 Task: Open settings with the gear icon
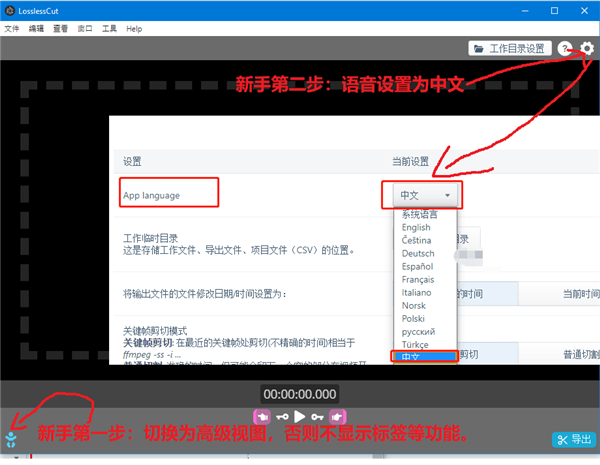point(587,49)
